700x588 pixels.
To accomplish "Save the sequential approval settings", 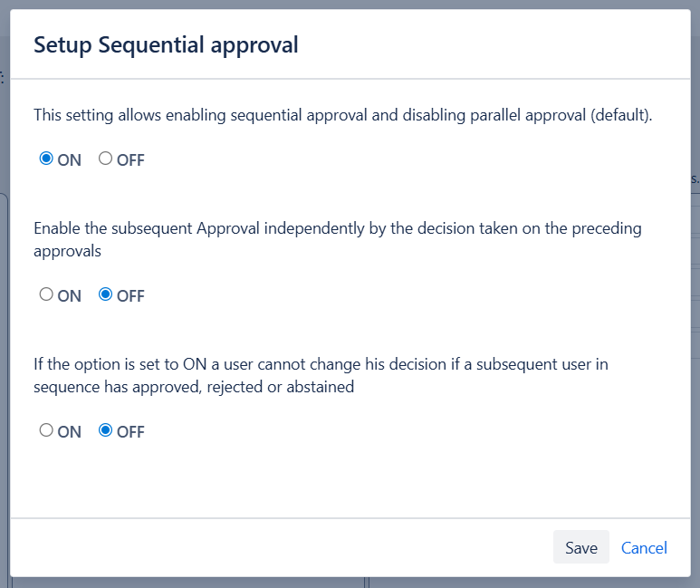I will tap(580, 547).
